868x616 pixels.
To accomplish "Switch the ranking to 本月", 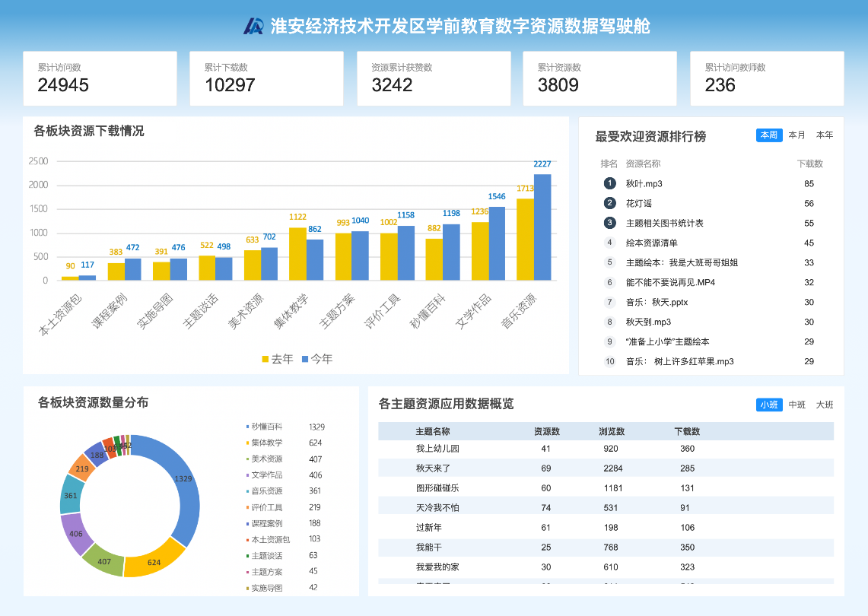I will [796, 135].
